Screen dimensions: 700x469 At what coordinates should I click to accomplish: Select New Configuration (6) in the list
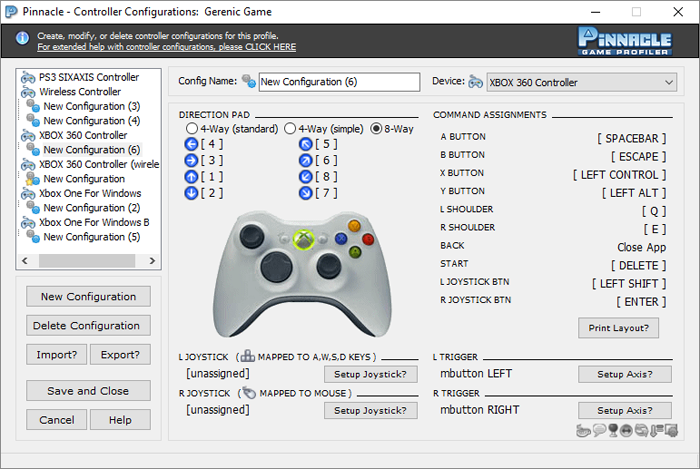point(92,149)
